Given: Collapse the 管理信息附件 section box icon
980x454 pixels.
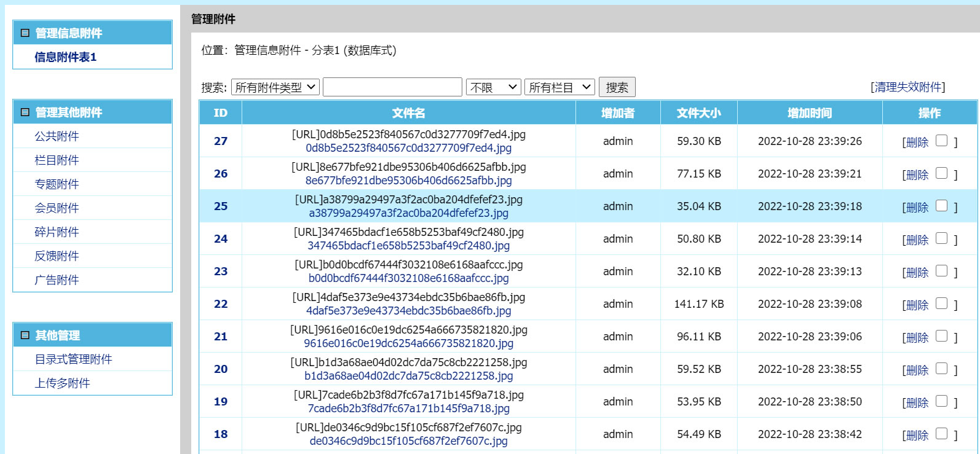Looking at the screenshot, I should point(25,33).
